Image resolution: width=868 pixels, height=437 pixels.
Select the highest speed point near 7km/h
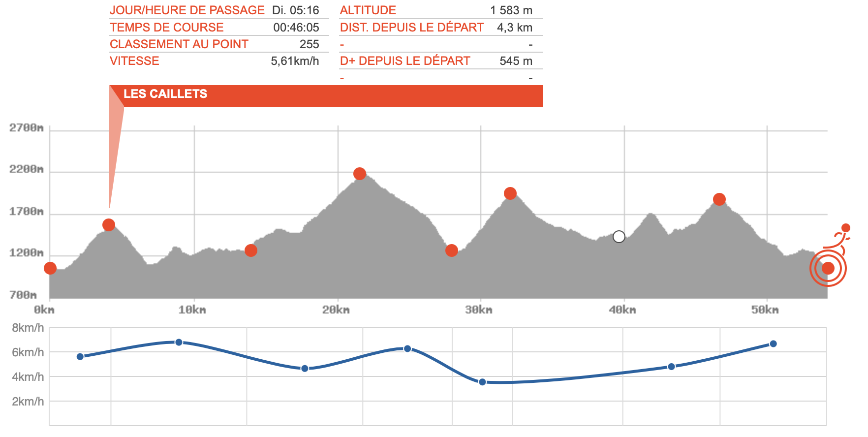[179, 342]
